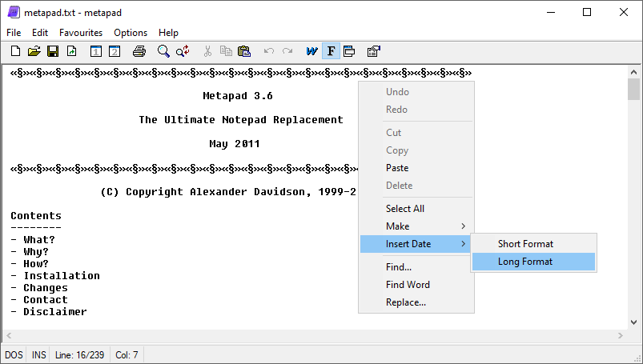
Task: Choose Redo in context menu
Action: point(416,110)
